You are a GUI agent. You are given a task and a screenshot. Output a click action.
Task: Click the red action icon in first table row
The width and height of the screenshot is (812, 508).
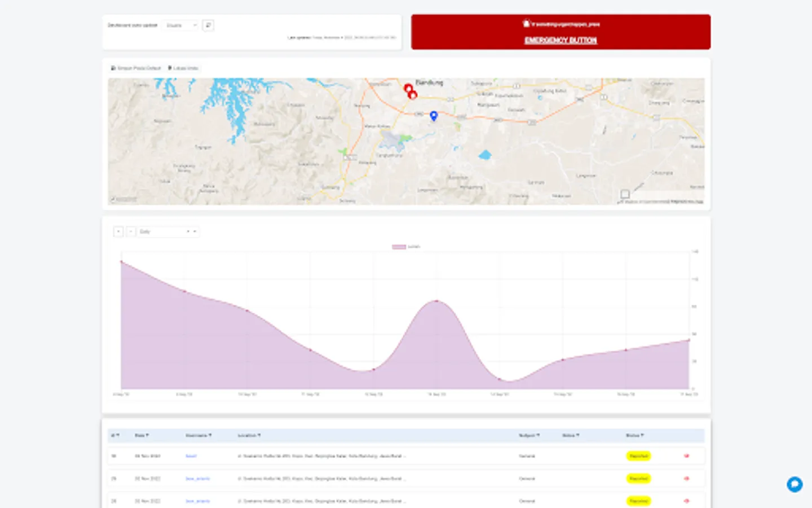click(x=686, y=456)
